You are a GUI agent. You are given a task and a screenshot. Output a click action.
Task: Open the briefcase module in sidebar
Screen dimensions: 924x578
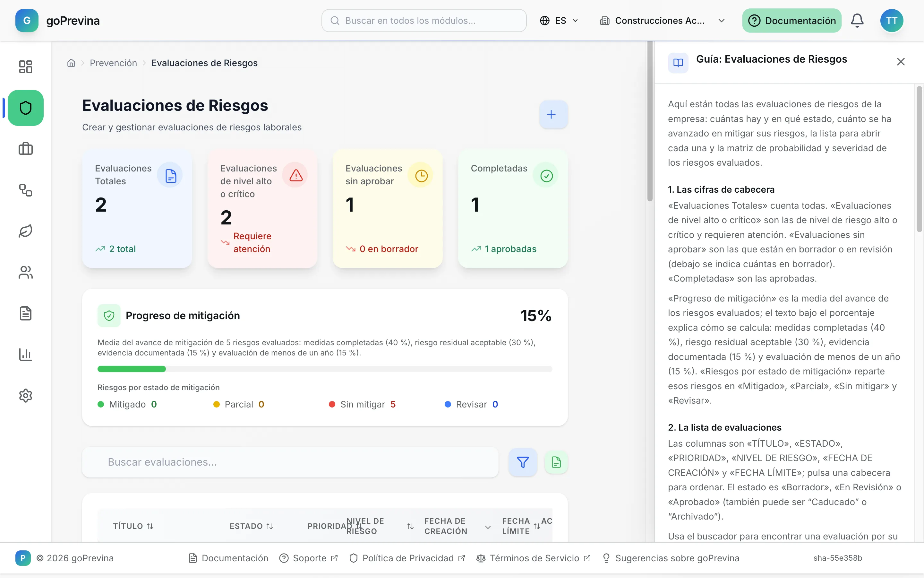(x=26, y=149)
